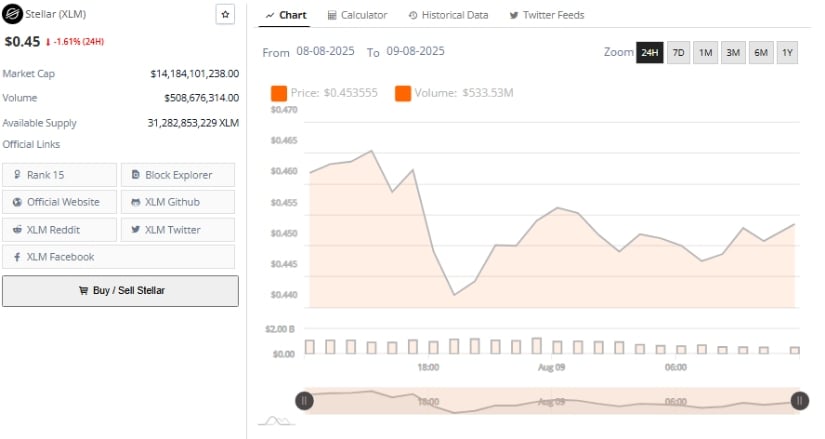Click the rank medal icon
The width and height of the screenshot is (825, 439).
(17, 174)
